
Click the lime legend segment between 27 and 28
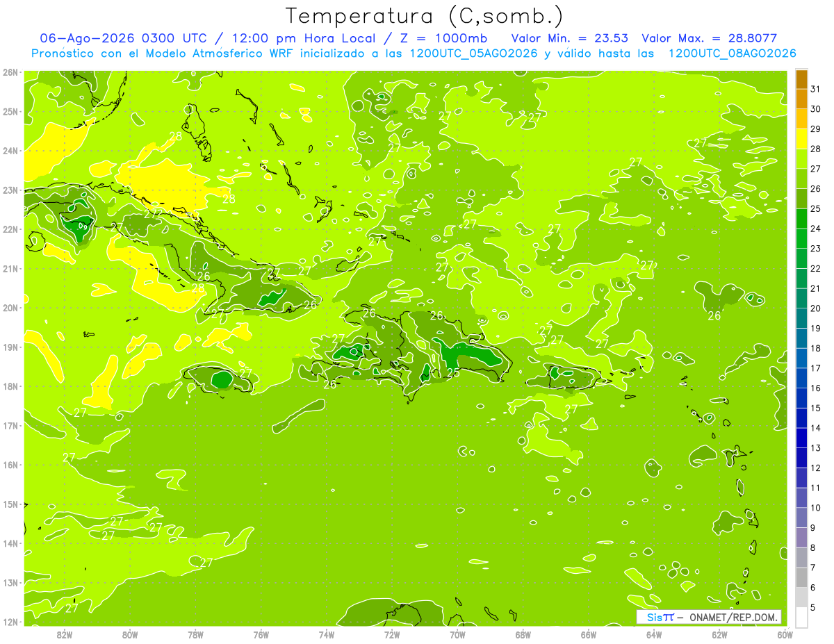pyautogui.click(x=801, y=159)
